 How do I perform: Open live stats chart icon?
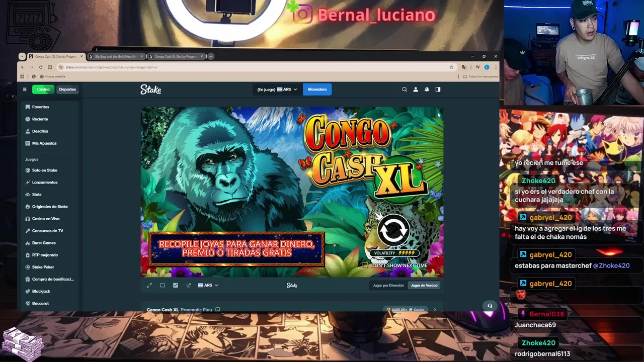point(176,285)
